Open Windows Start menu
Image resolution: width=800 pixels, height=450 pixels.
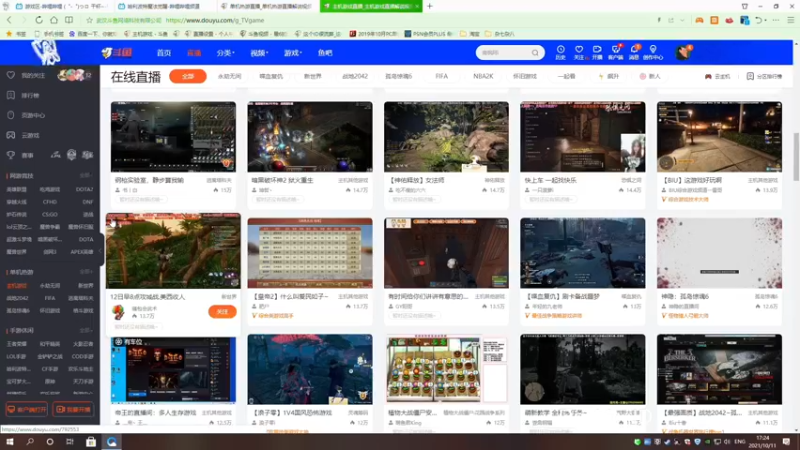click(9, 441)
